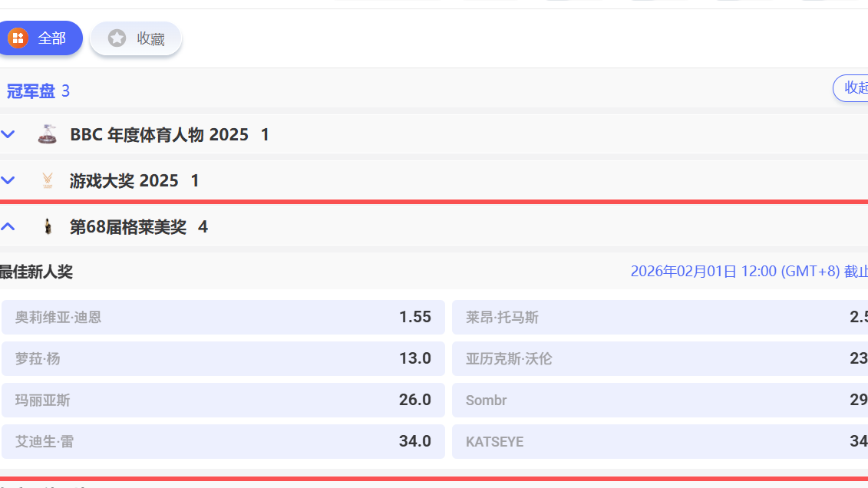Switch to the 收藏 tab

[135, 37]
